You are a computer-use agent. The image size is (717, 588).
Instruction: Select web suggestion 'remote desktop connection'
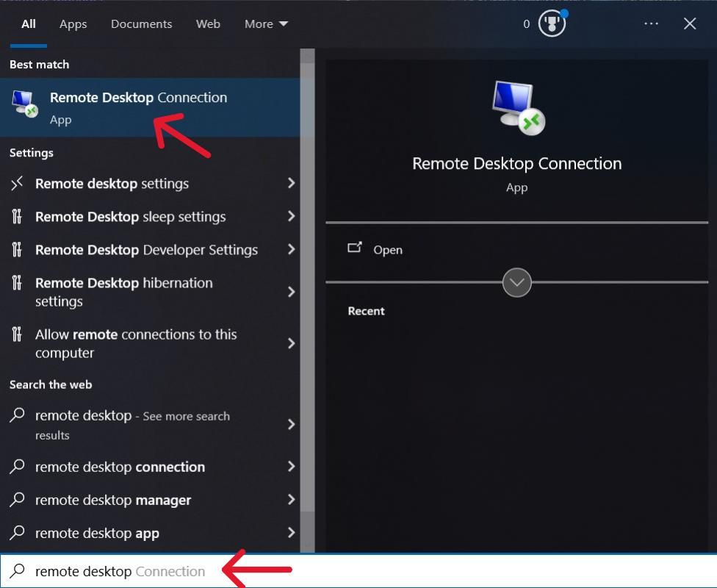coord(150,467)
